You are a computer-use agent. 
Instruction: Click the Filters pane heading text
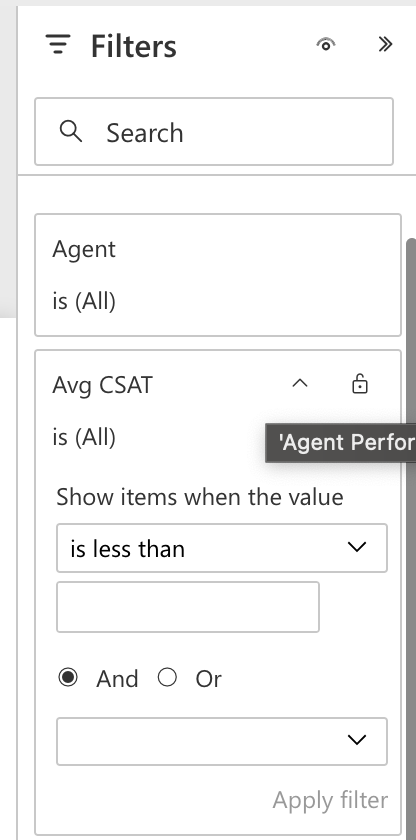(x=133, y=46)
